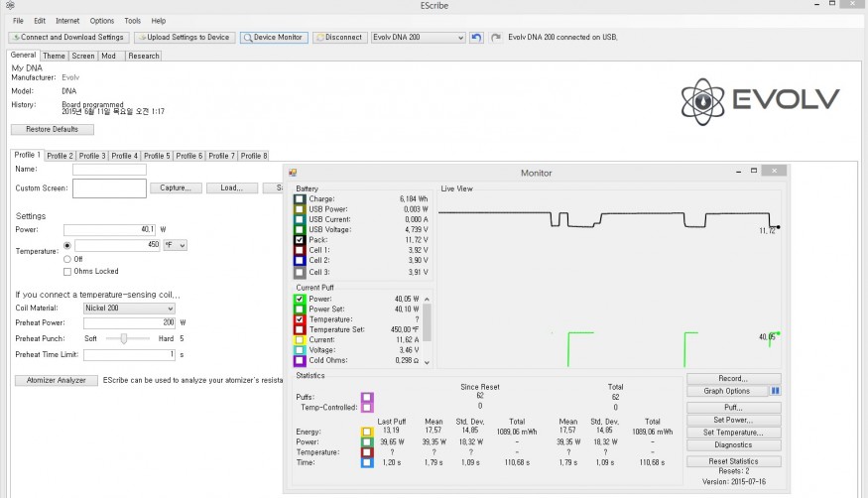Toggle the Temperature Set graph checkbox

(x=300, y=329)
